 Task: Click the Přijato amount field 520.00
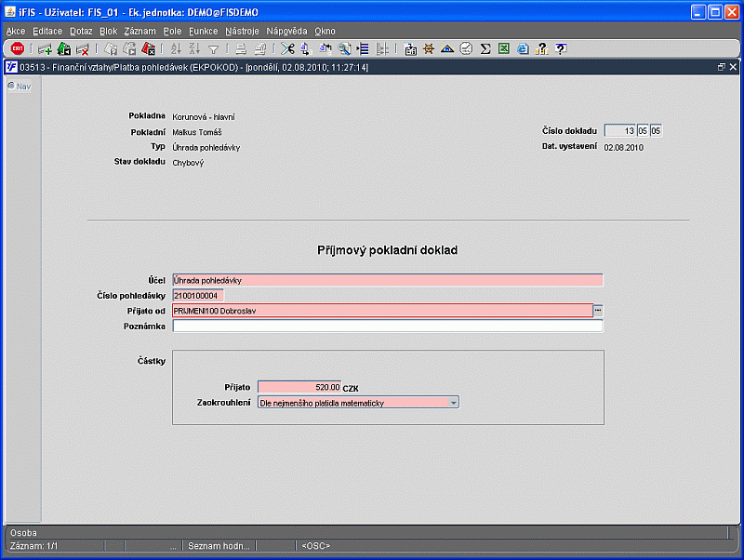tap(299, 387)
